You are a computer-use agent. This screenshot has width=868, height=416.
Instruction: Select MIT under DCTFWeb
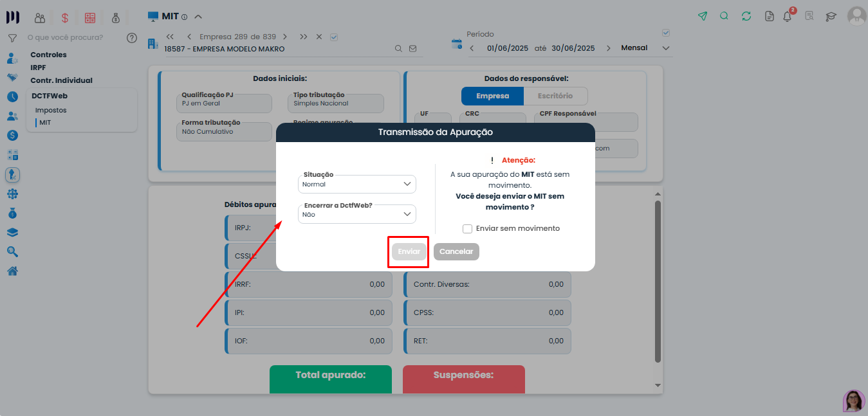pos(44,122)
